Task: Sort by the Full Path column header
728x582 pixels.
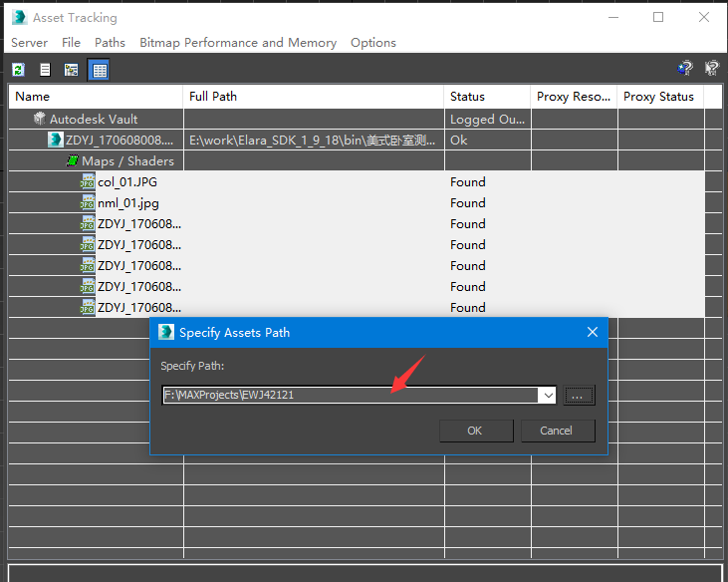Action: (314, 96)
